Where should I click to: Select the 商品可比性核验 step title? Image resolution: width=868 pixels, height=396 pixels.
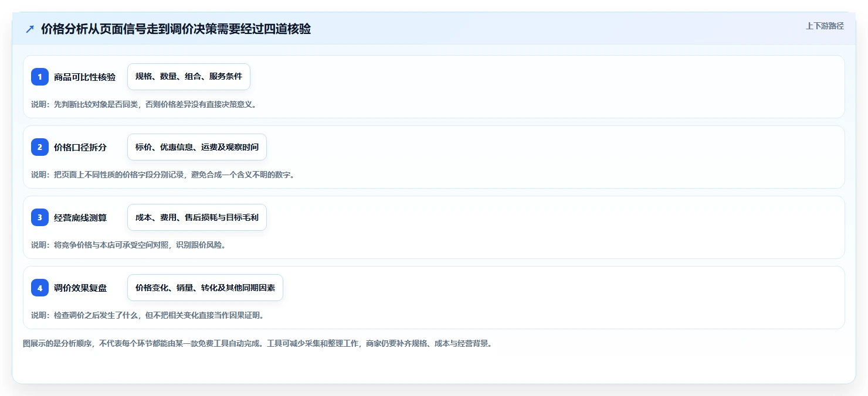84,77
